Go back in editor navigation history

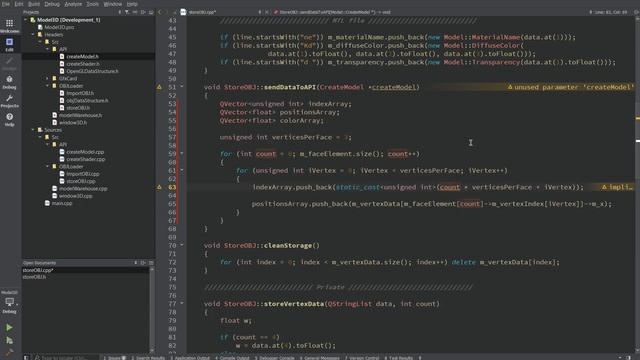(x=160, y=12)
